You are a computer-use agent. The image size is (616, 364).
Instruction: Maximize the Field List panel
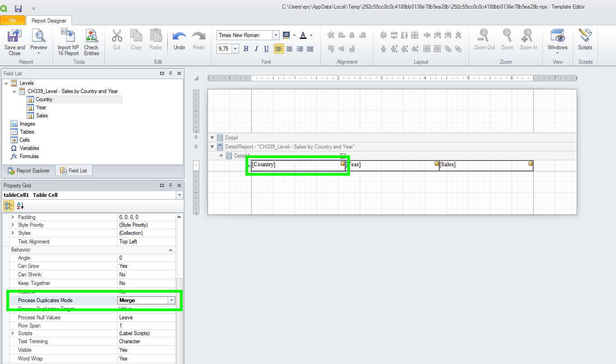tap(162, 73)
